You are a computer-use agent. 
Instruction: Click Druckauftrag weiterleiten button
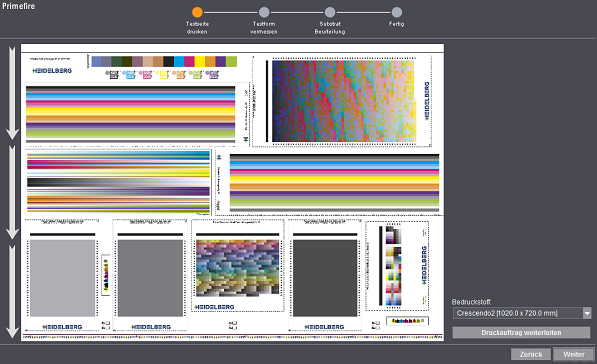(x=521, y=333)
